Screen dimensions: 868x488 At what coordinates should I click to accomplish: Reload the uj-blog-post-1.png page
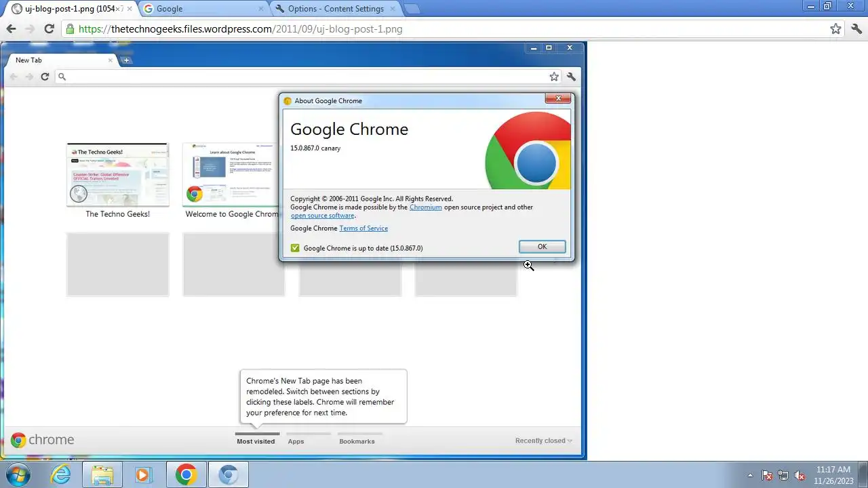(x=49, y=28)
